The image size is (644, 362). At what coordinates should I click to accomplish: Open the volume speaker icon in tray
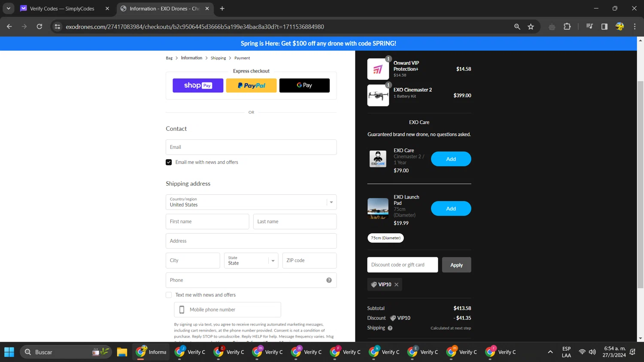coord(592,352)
